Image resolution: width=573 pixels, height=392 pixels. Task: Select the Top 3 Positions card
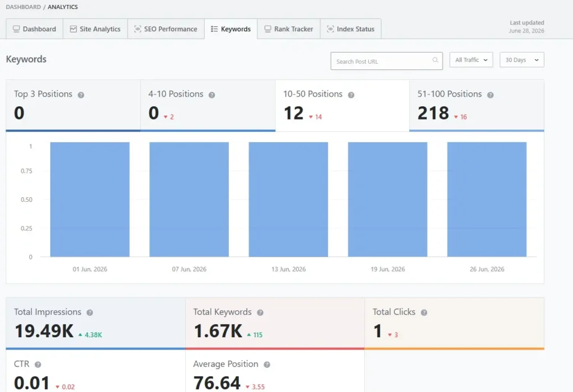(73, 106)
